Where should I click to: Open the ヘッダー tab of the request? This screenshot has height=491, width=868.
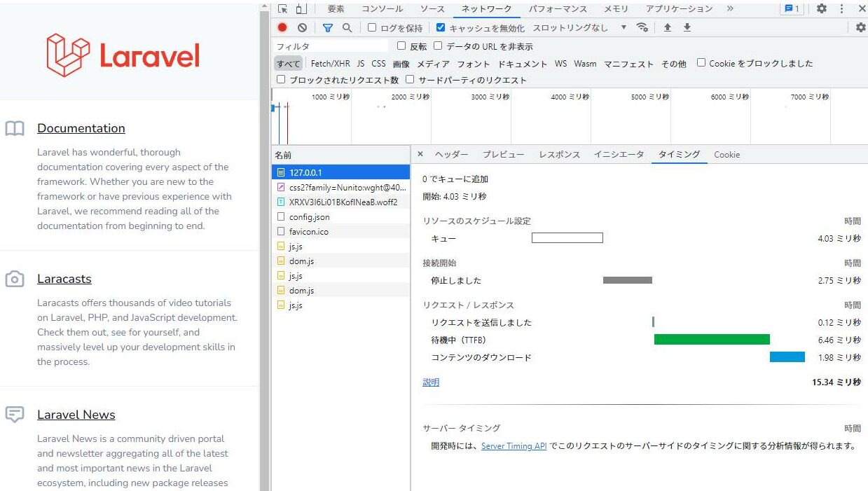click(x=451, y=155)
